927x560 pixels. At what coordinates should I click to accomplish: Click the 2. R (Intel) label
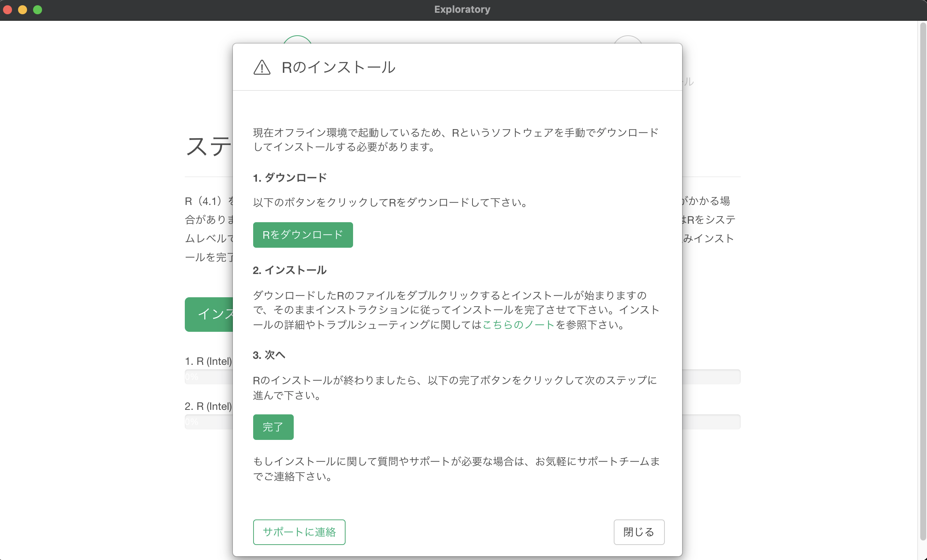click(208, 406)
